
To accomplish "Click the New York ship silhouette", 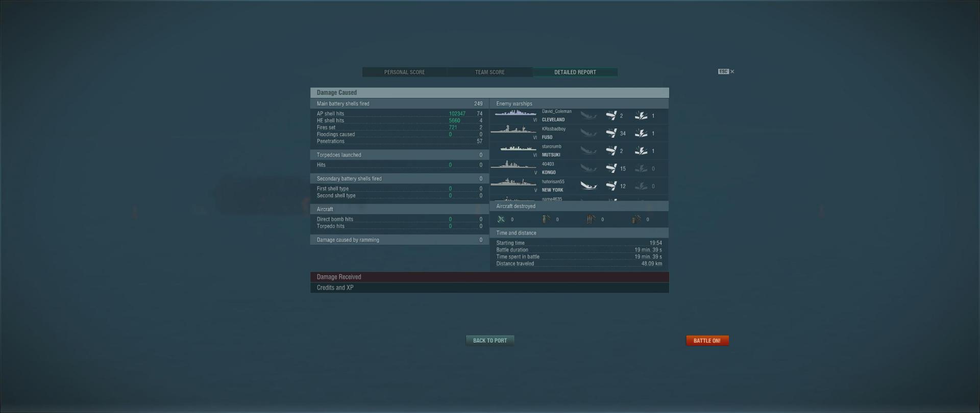I will click(513, 182).
